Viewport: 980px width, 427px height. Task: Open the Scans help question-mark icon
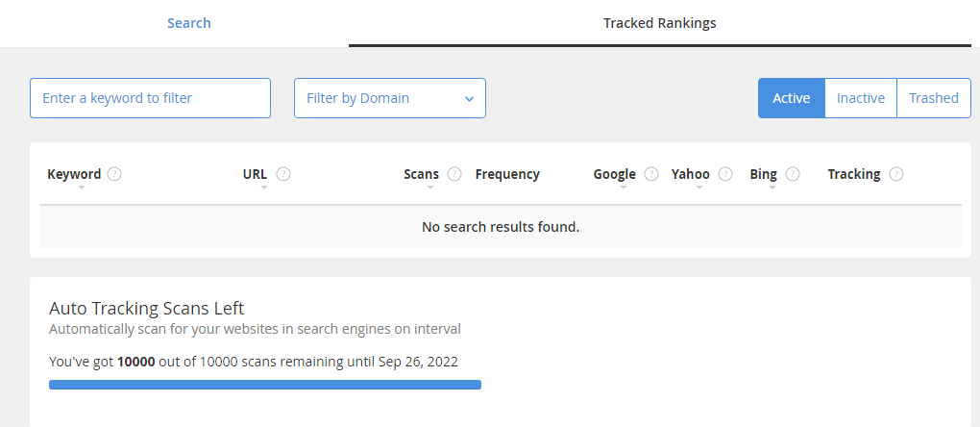pyautogui.click(x=454, y=174)
